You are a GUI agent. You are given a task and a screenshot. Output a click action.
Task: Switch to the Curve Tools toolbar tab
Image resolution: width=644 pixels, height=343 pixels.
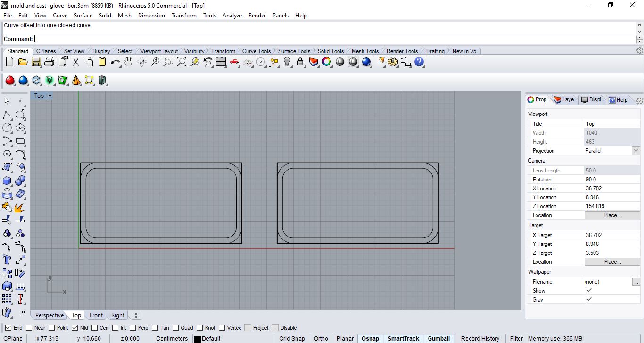[x=256, y=51]
